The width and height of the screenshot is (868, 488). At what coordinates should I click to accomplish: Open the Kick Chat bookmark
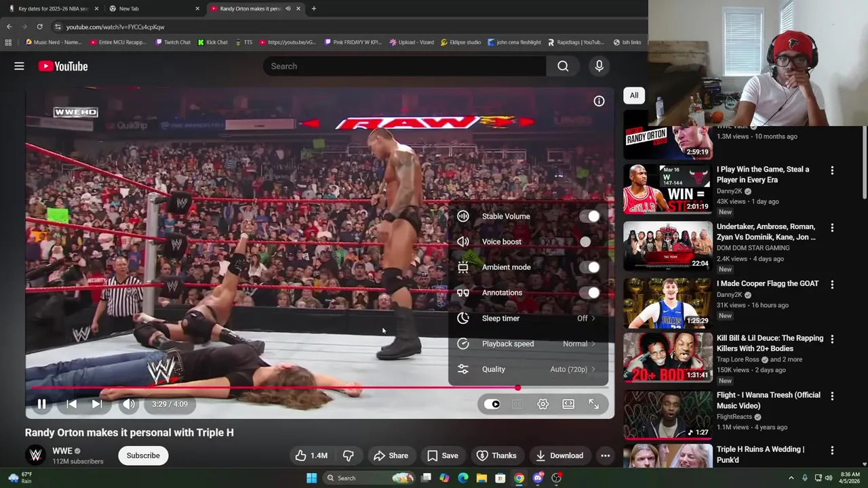[x=213, y=42]
